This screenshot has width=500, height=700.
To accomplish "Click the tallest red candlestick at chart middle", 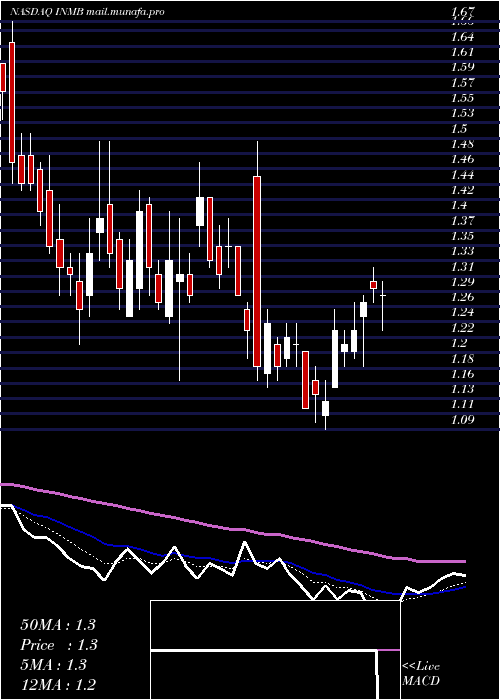I will 257,271.
